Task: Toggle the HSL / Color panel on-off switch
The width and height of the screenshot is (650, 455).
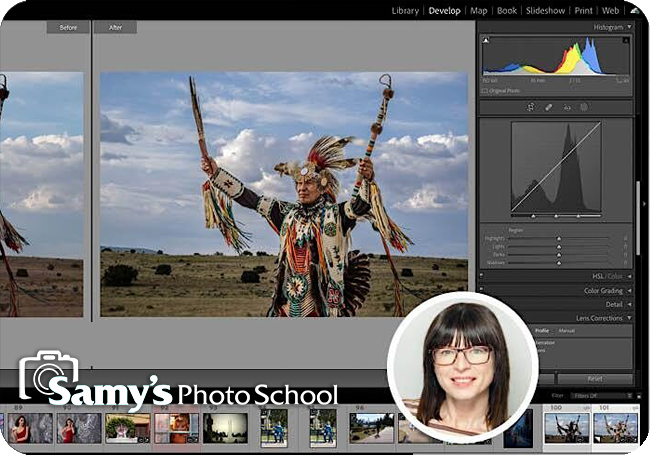Action: point(482,275)
